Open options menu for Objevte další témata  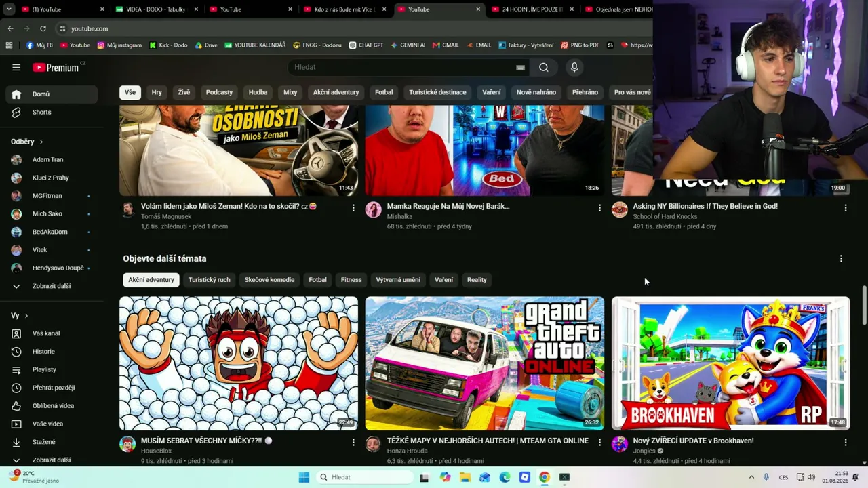click(841, 259)
